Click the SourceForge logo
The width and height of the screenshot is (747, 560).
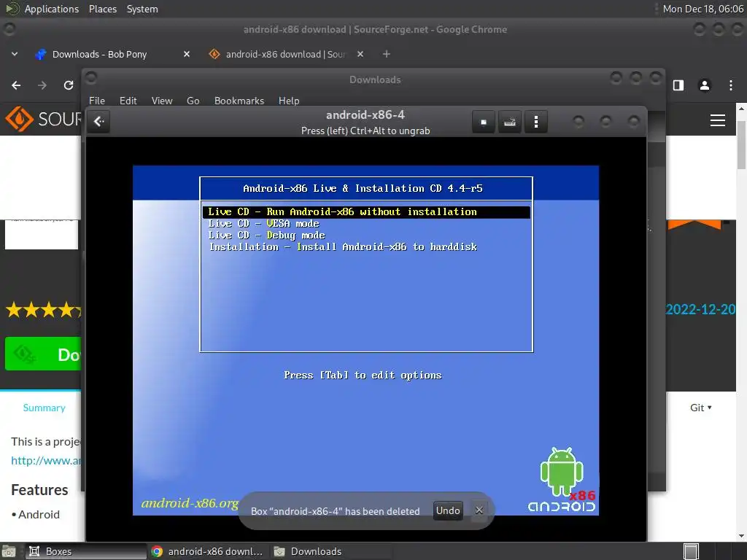click(43, 119)
